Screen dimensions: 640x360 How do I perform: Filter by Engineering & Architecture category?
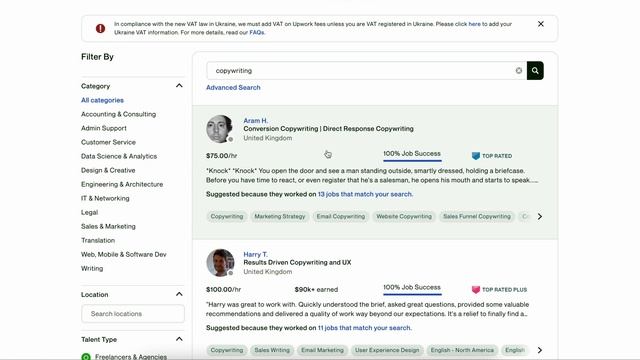click(122, 184)
